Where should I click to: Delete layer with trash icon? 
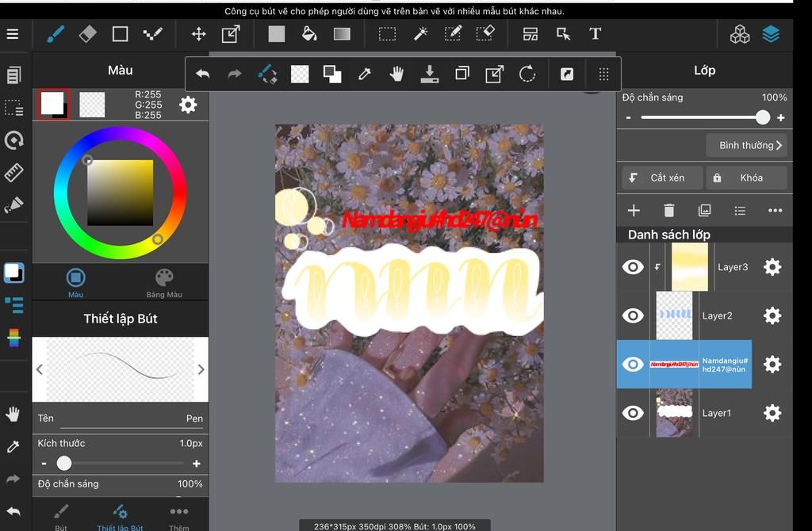point(669,211)
